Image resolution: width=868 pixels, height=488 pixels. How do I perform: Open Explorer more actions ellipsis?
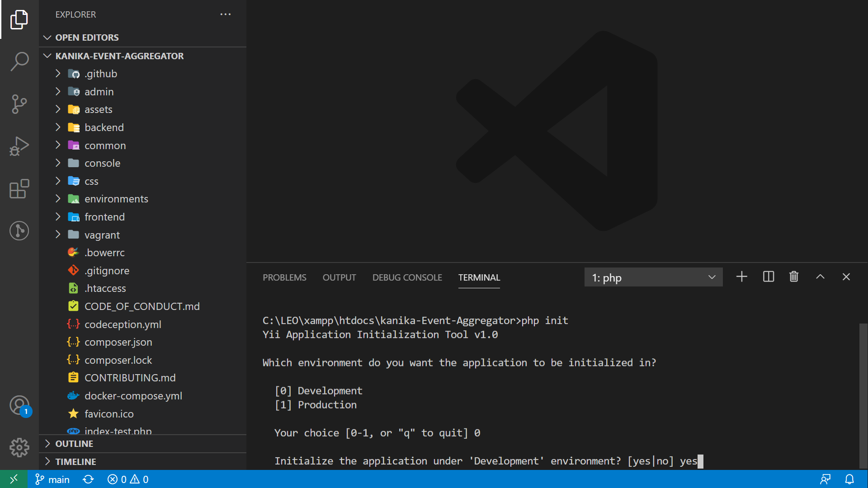coord(226,14)
